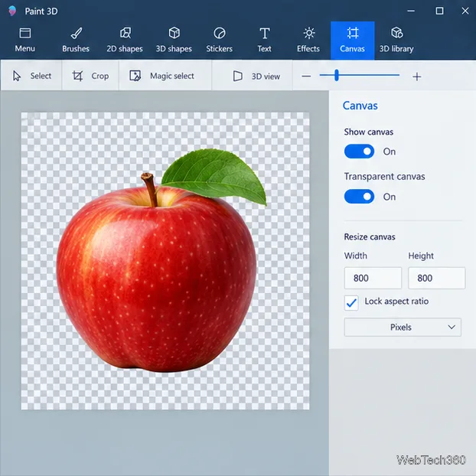Screen dimensions: 476x476
Task: Maximize the Paint 3D window
Action: tap(439, 11)
